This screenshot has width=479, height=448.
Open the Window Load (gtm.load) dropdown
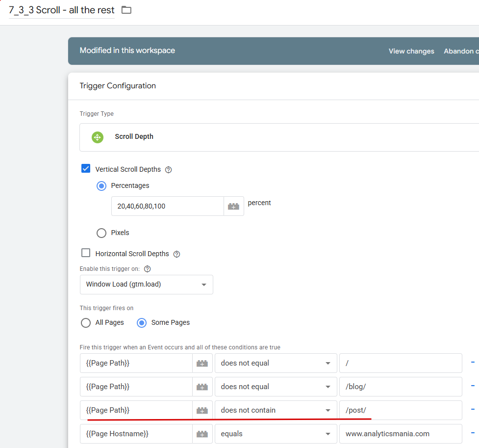pyautogui.click(x=146, y=285)
